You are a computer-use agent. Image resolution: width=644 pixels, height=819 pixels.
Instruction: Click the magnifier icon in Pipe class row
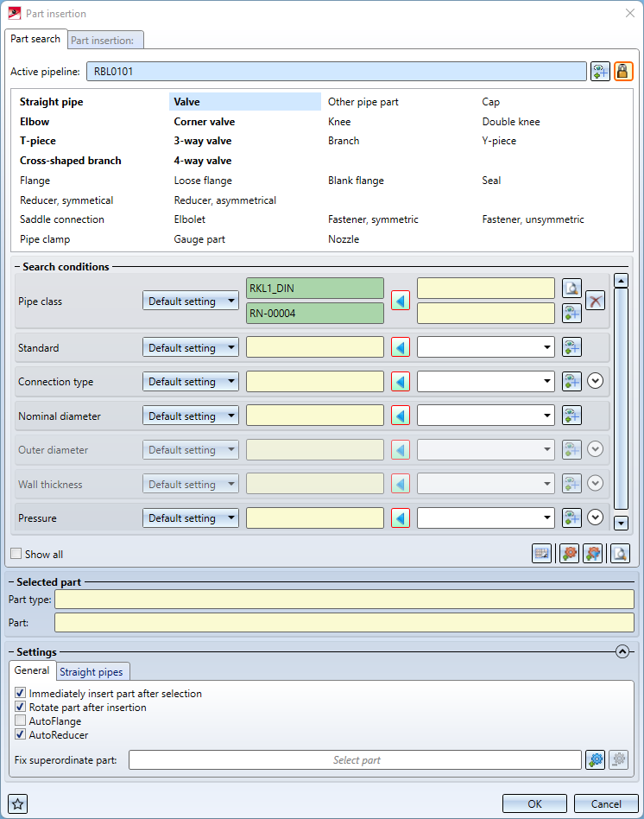pyautogui.click(x=571, y=289)
